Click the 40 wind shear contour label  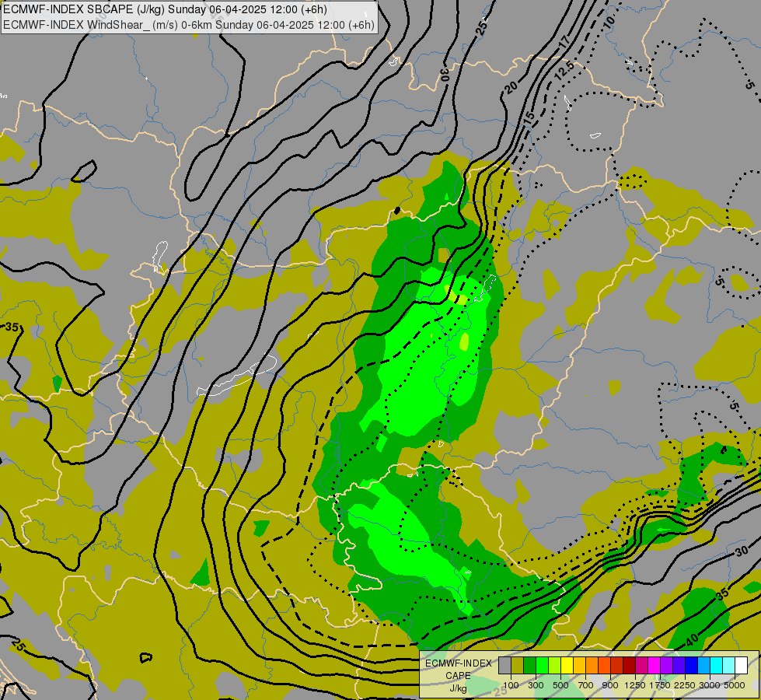(692, 640)
